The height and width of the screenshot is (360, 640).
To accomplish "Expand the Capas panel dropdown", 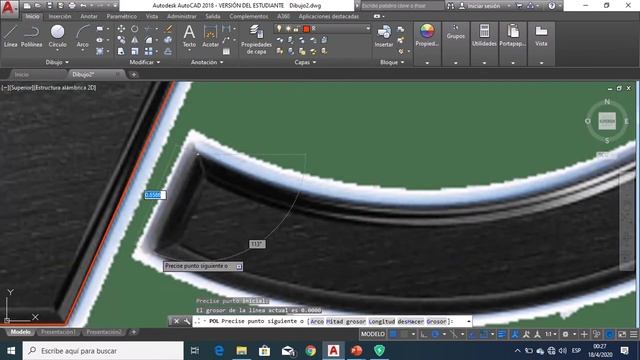I will pos(305,62).
